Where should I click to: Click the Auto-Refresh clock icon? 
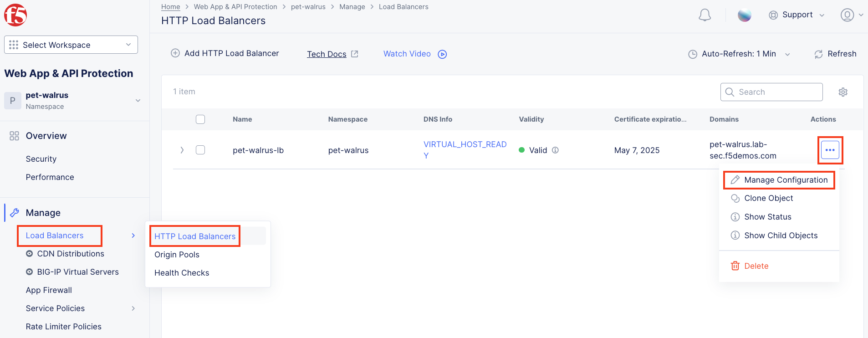coord(692,54)
